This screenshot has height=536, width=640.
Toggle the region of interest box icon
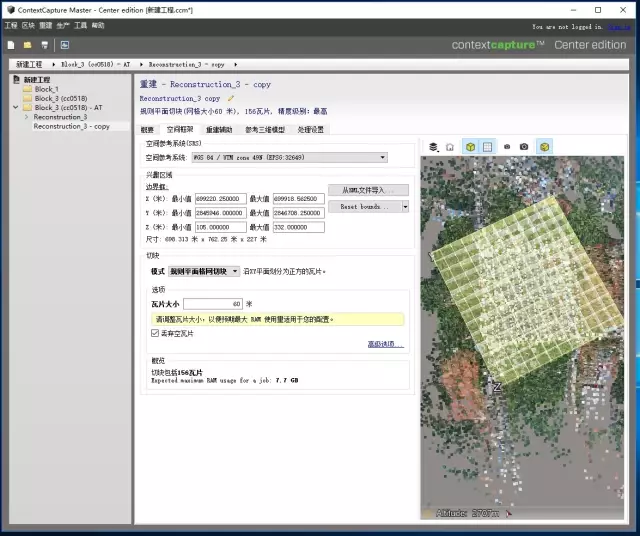[470, 147]
